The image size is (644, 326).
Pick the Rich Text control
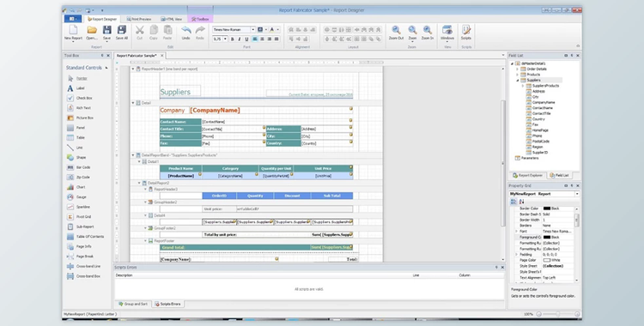[x=79, y=108]
